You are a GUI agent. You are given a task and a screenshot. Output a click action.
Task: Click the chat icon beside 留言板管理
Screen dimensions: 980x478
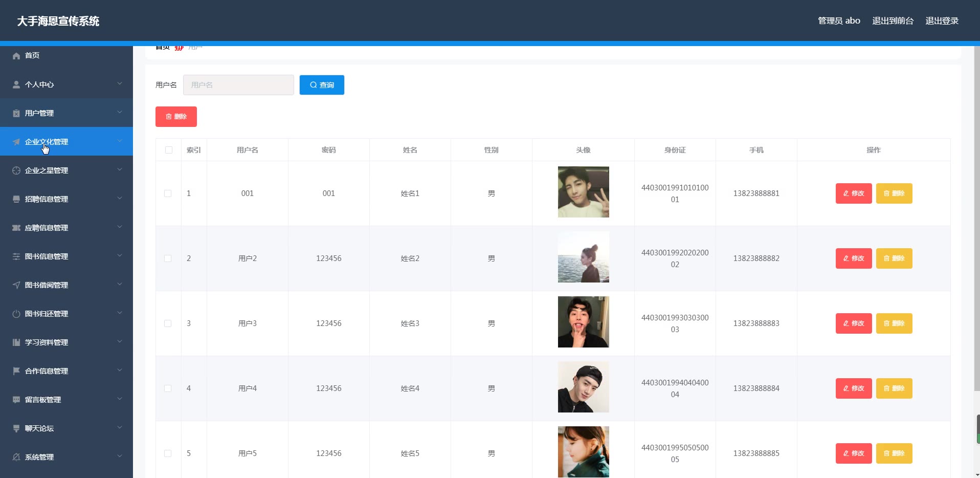tap(16, 400)
